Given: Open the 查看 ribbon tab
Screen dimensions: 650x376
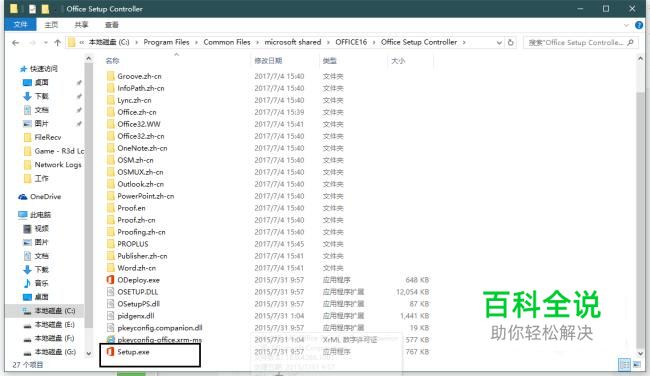Looking at the screenshot, I should pos(112,24).
